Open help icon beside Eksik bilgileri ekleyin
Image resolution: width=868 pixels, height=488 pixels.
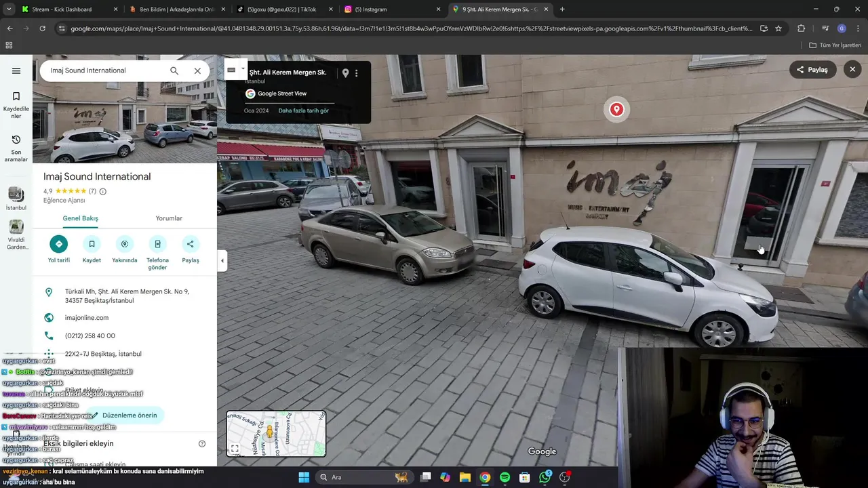201,444
